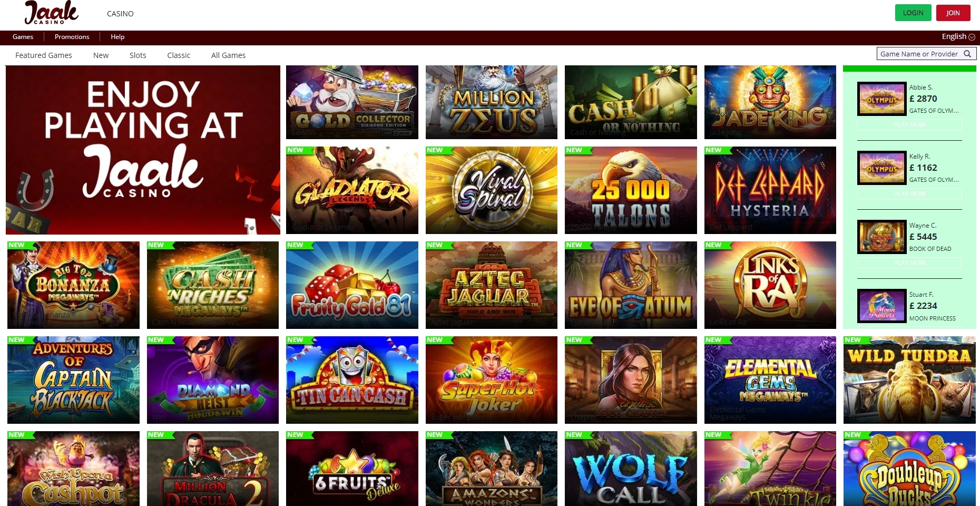This screenshot has width=980, height=506.
Task: Open the Jaak Casino logo home link
Action: tap(52, 13)
